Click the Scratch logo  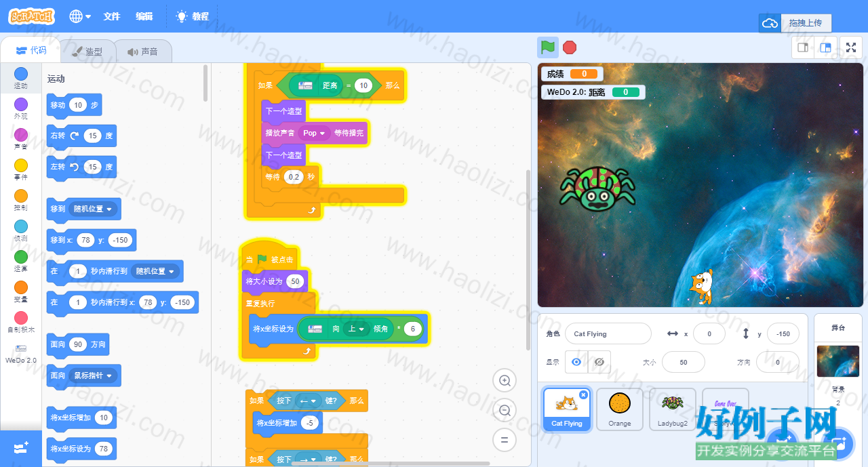click(32, 16)
